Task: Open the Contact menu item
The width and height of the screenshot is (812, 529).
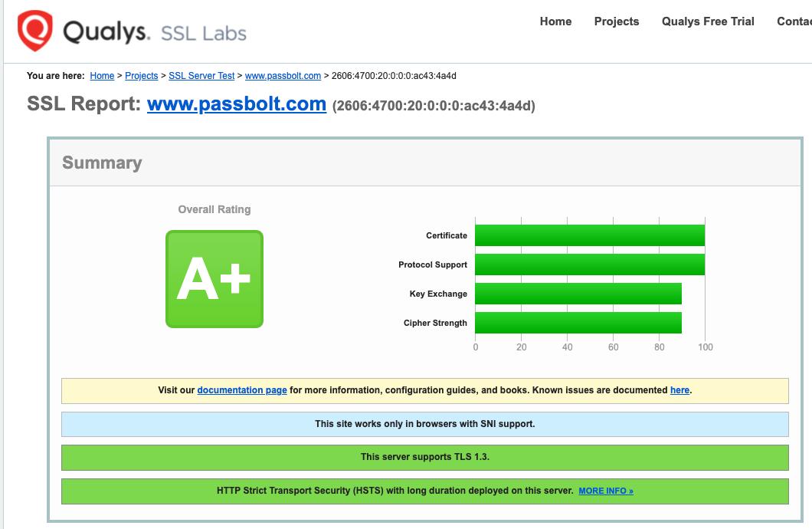Action: coord(794,21)
